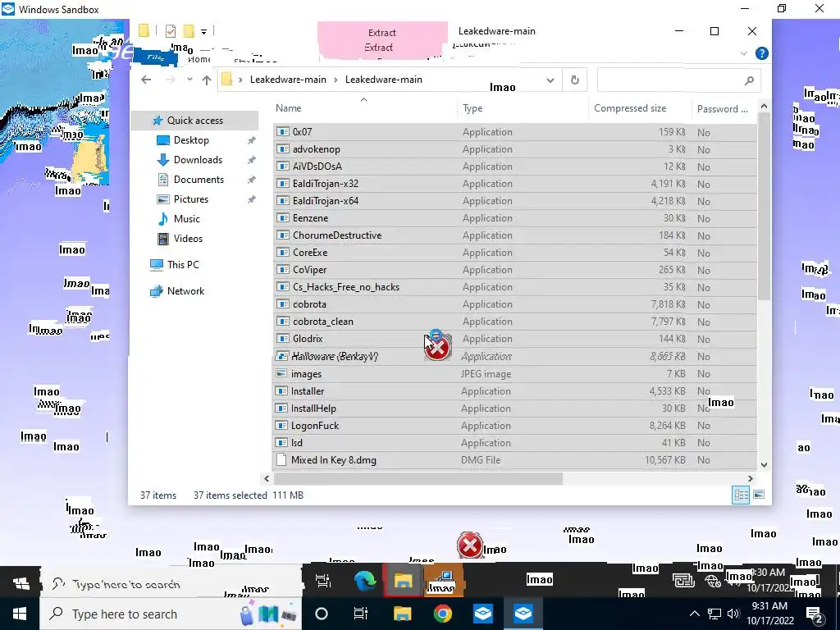The height and width of the screenshot is (630, 840).
Task: Select the ChorumeDestructive file name
Action: (337, 235)
